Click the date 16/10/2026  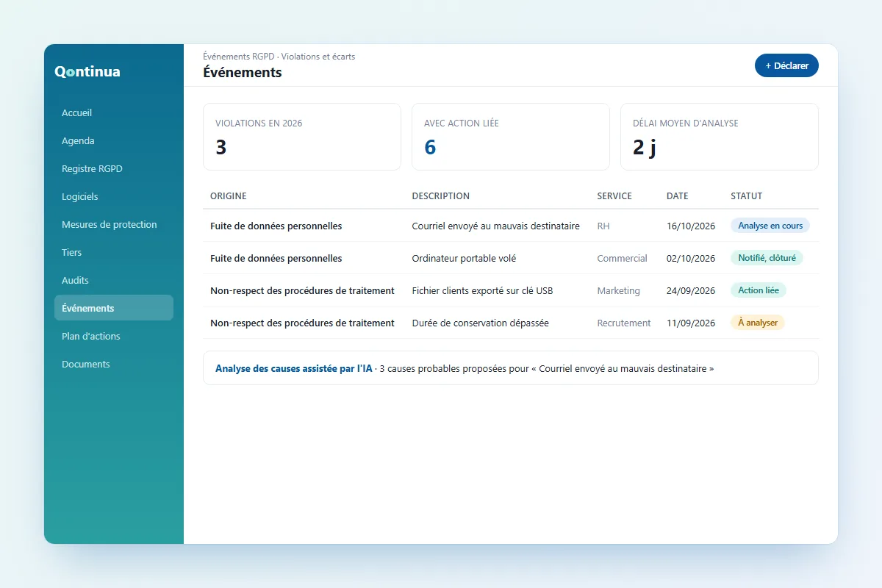[691, 226]
